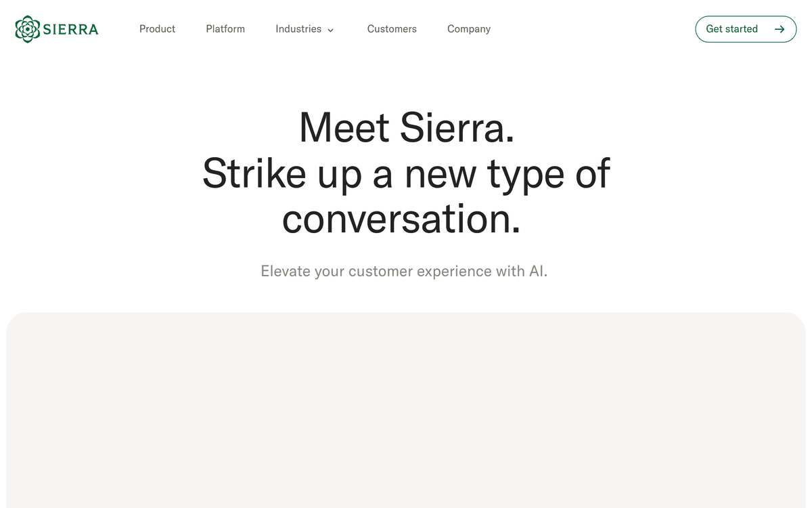
Task: Click the green Get started pill outline
Action: pyautogui.click(x=745, y=29)
